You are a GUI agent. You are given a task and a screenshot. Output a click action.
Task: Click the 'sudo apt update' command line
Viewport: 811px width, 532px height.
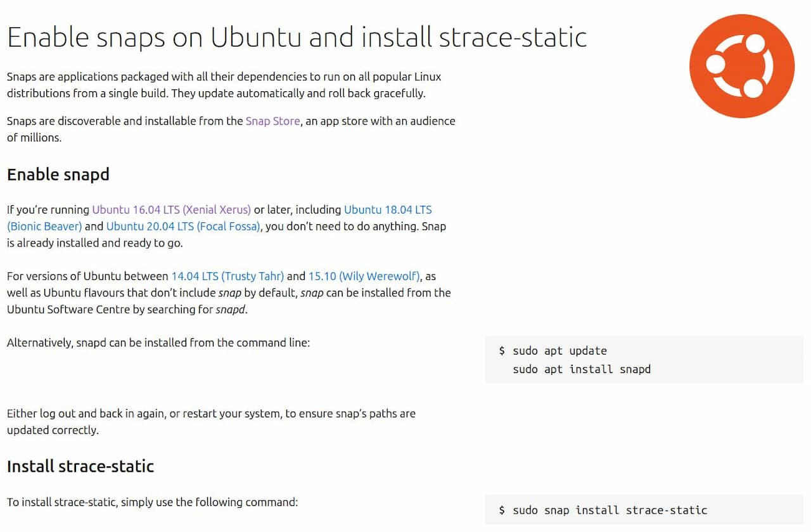pos(559,351)
